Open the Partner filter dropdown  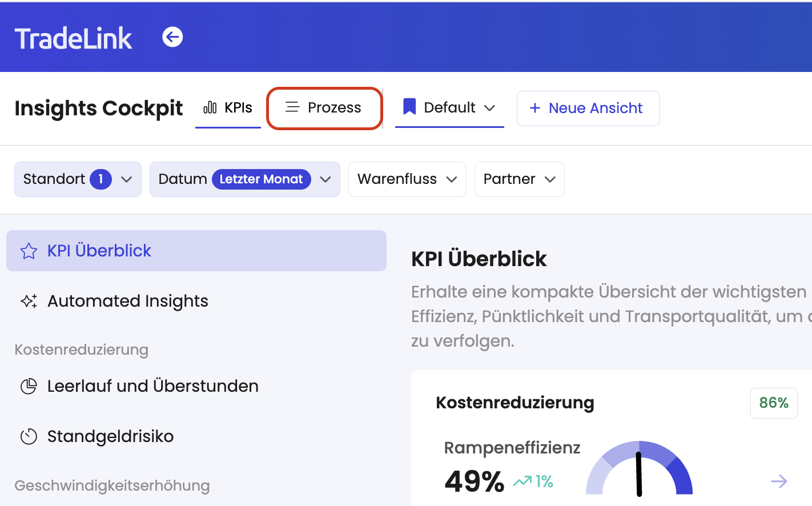tap(519, 179)
